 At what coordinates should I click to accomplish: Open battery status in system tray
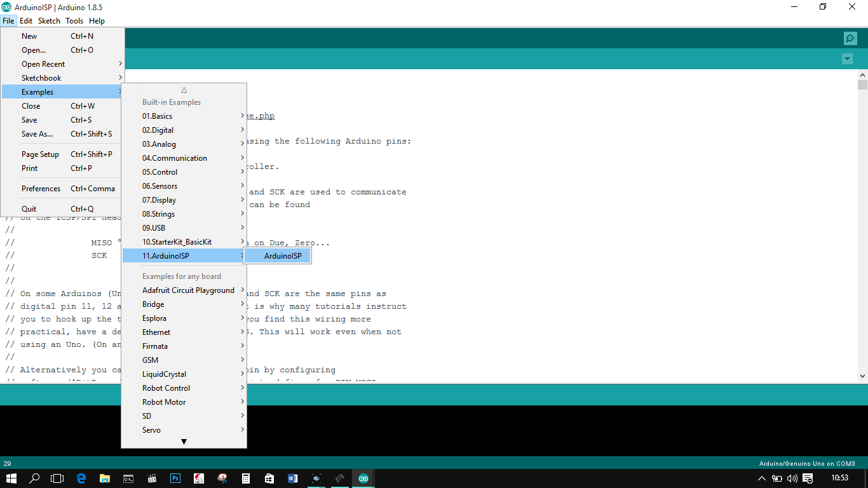tap(776, 478)
